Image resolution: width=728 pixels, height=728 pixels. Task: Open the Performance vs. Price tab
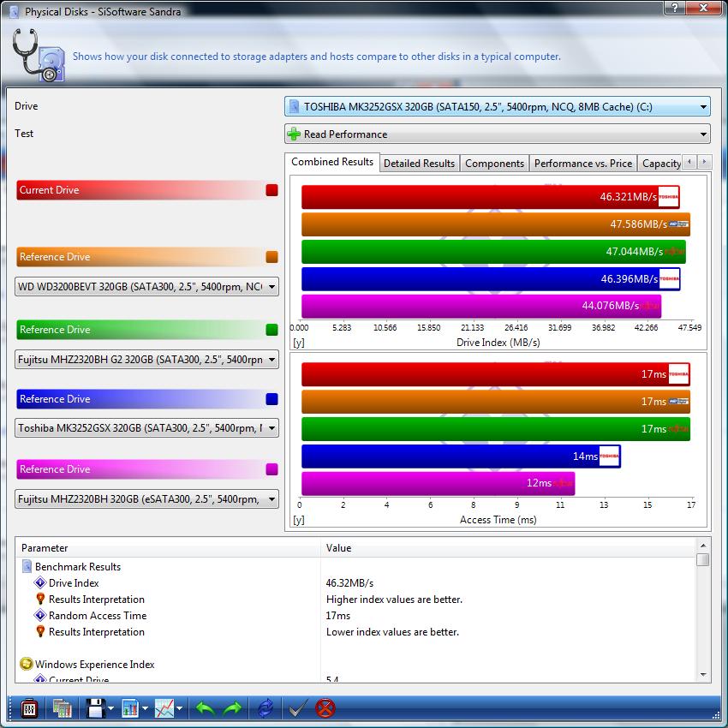583,164
